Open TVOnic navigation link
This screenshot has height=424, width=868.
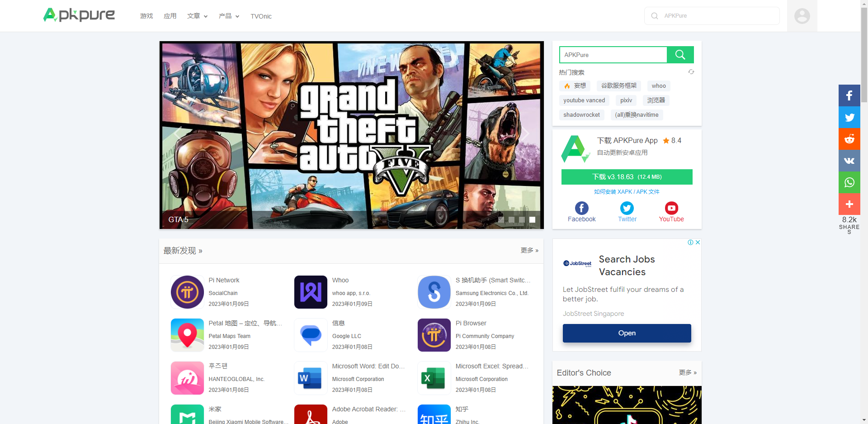(261, 16)
